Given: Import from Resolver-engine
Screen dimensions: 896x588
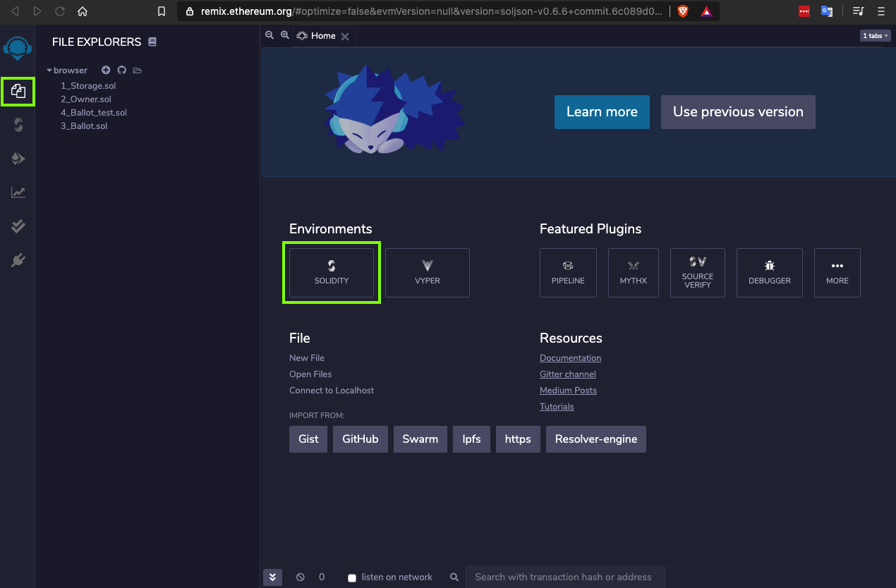Looking at the screenshot, I should coord(596,439).
